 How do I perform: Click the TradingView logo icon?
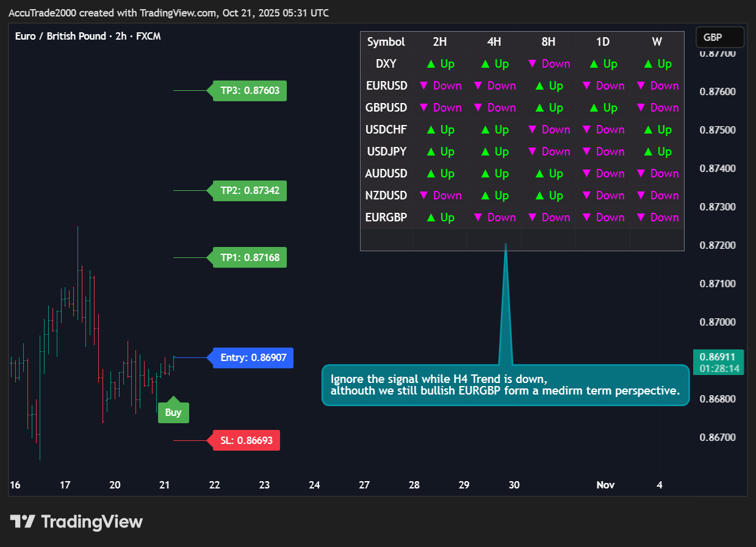tap(23, 522)
